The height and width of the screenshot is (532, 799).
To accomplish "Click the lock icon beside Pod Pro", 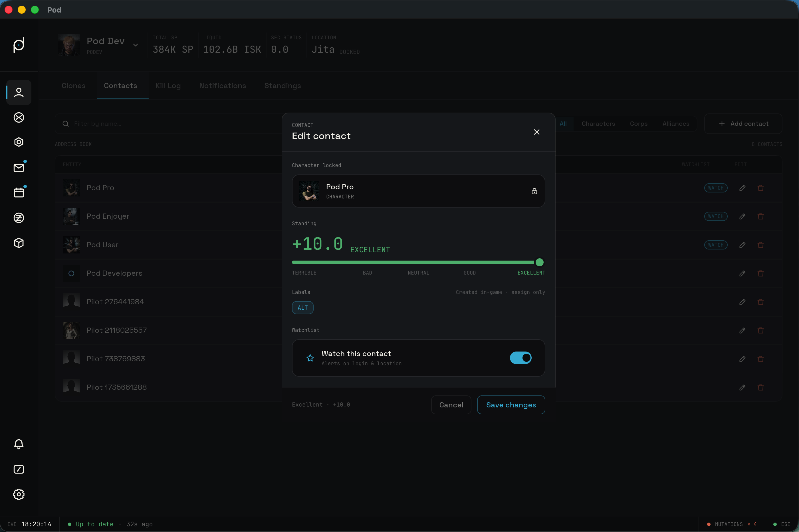I will [534, 191].
